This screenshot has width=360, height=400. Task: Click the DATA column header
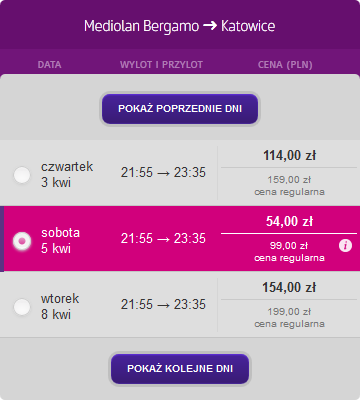[x=49, y=65]
